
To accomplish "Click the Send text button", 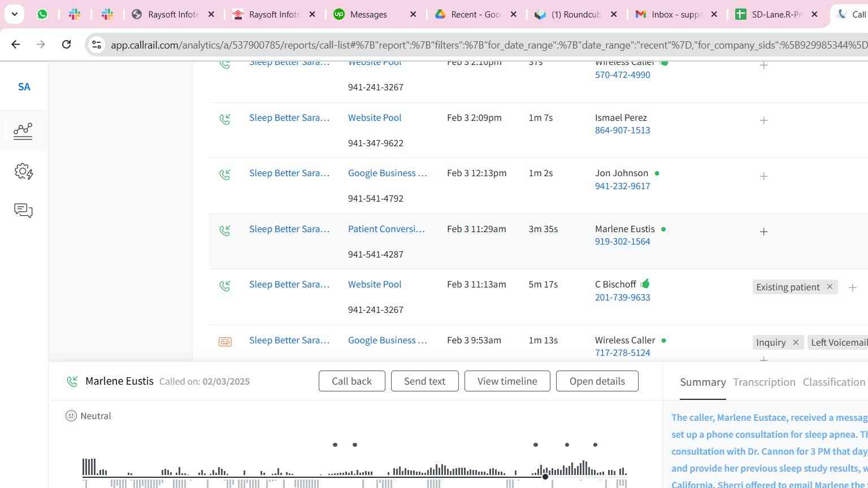I will coord(424,381).
